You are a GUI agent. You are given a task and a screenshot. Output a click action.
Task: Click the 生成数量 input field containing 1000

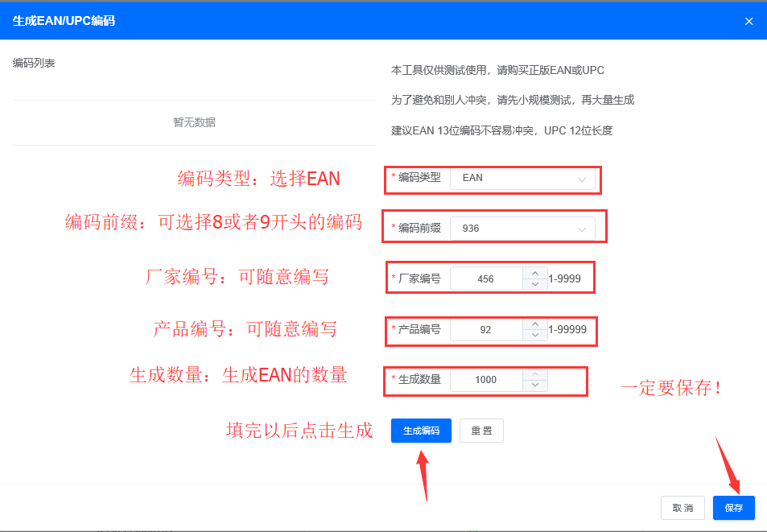486,380
